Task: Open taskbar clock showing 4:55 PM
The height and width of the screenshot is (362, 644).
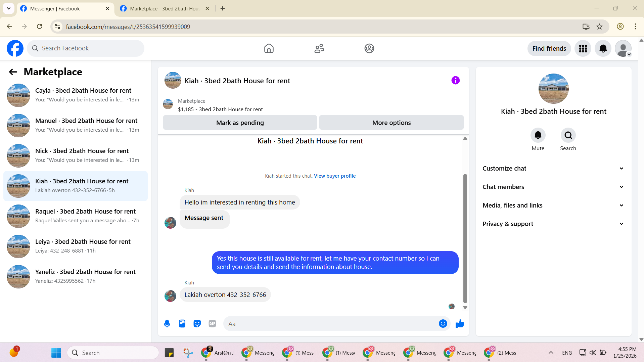Action: [625, 353]
